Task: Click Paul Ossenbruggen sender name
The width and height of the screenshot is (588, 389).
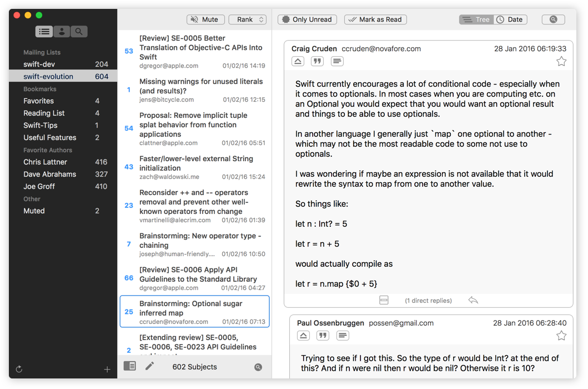Action: coord(330,323)
